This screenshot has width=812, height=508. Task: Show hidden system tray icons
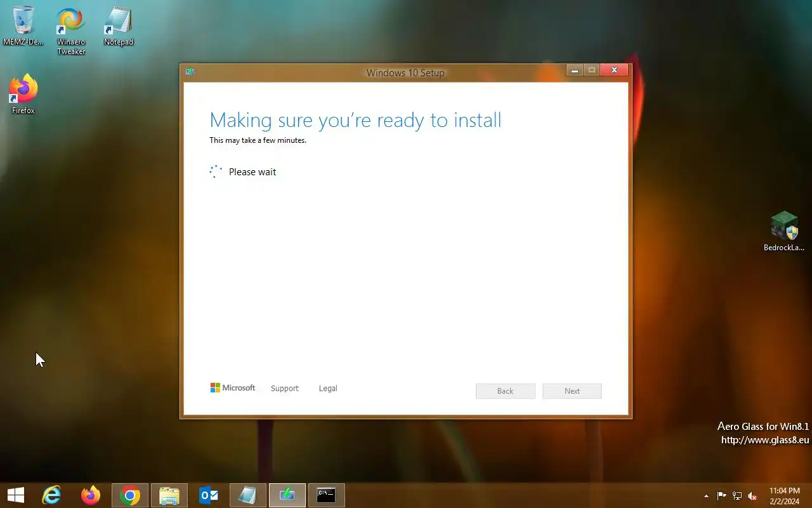pyautogui.click(x=706, y=496)
